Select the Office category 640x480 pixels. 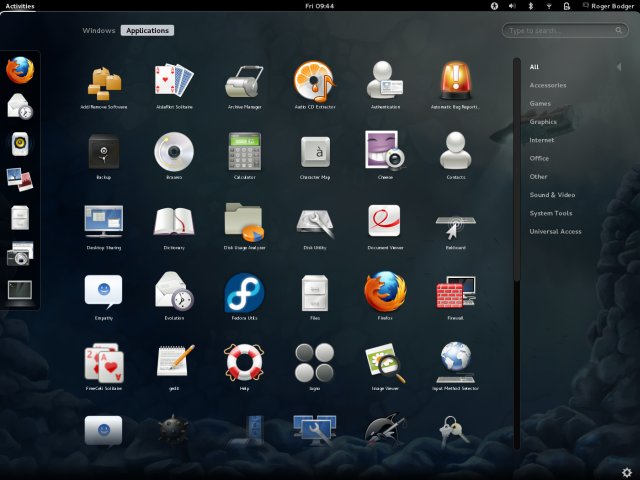pos(539,158)
